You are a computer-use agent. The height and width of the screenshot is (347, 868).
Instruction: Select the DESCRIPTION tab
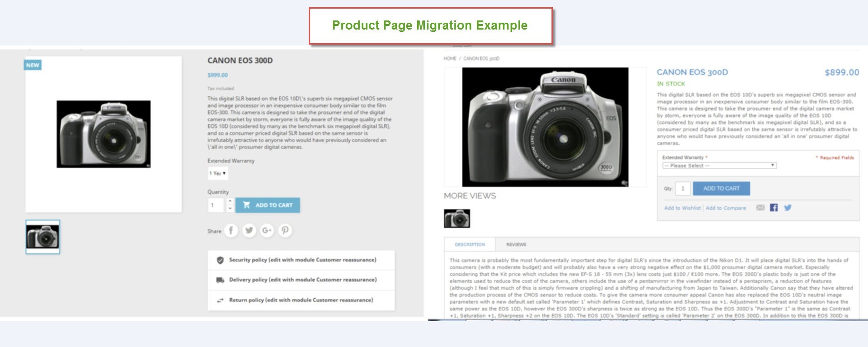coord(470,245)
